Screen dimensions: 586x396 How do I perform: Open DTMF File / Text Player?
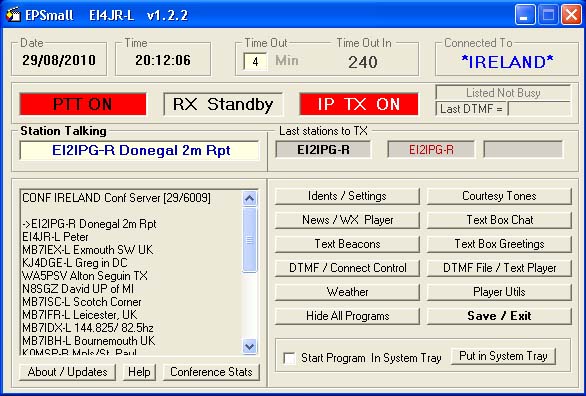(x=499, y=268)
